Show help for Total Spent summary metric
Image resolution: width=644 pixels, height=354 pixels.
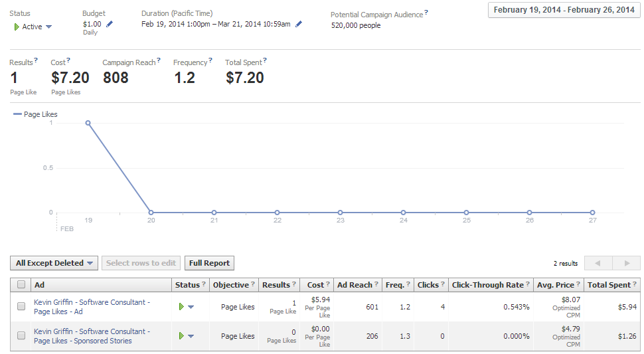[x=265, y=61]
